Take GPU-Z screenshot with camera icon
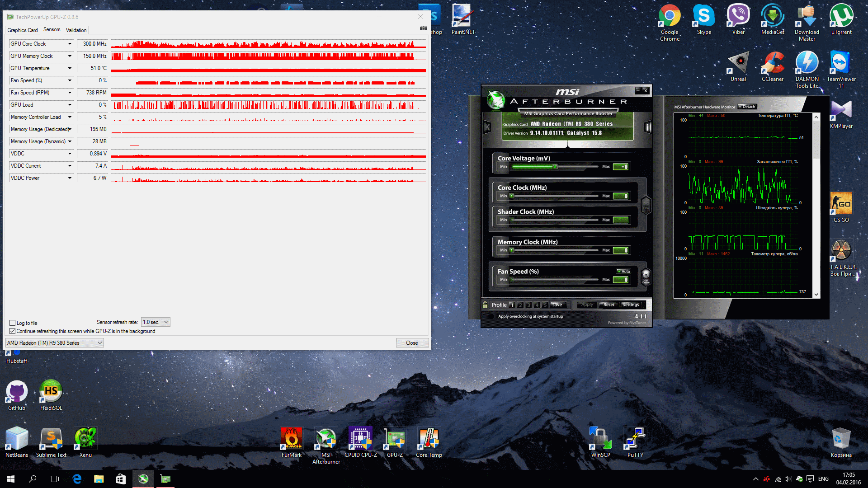Viewport: 868px width, 488px height. click(423, 28)
